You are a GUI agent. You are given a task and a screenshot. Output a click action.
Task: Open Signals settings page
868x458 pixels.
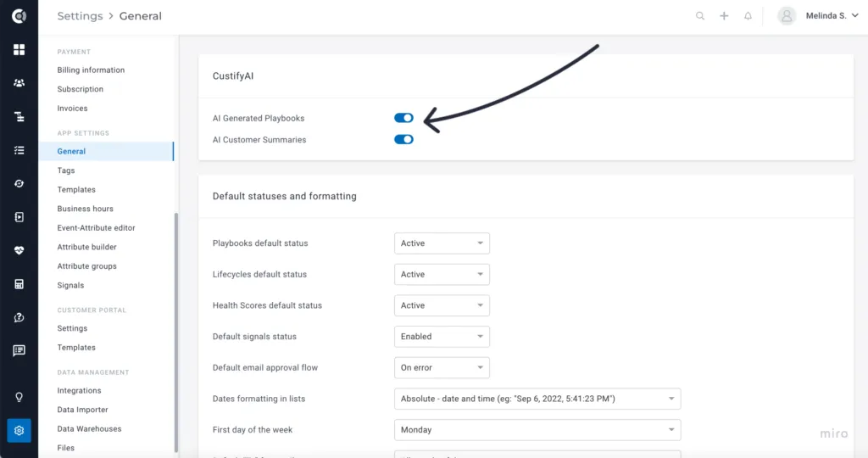click(71, 285)
